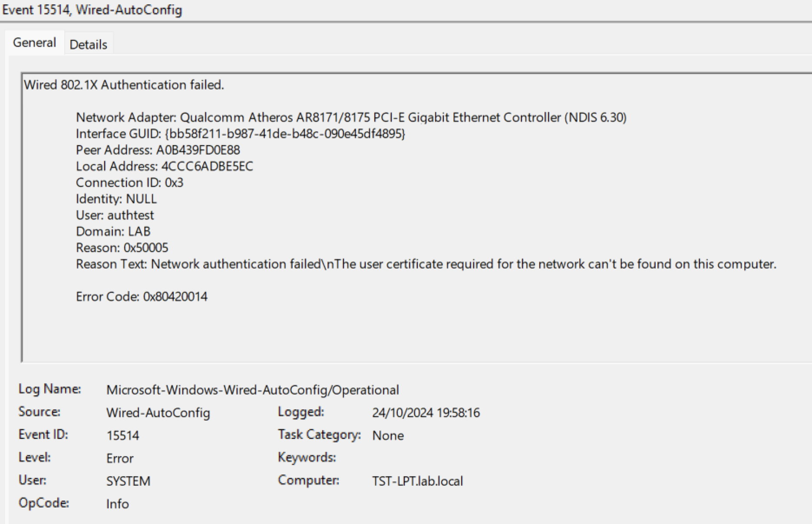Image resolution: width=812 pixels, height=524 pixels.
Task: Click the Logged date and time value
Action: tap(426, 412)
